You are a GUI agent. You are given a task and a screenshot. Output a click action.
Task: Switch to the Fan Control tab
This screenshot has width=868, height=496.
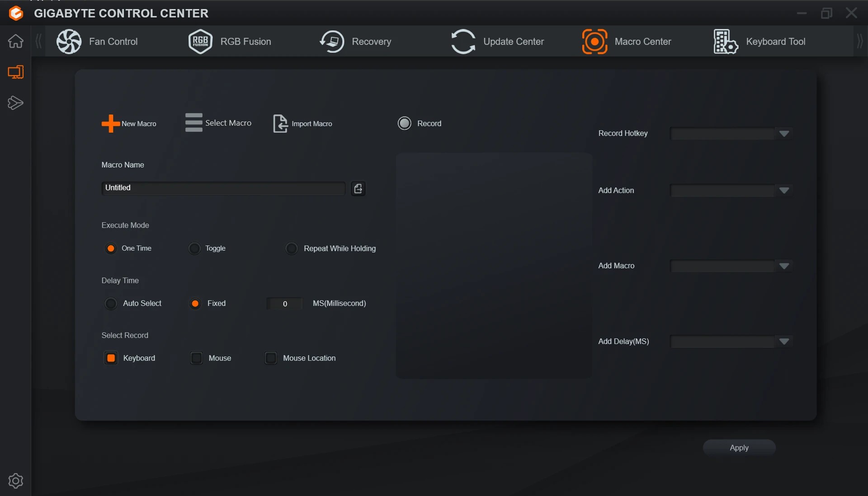tap(97, 42)
